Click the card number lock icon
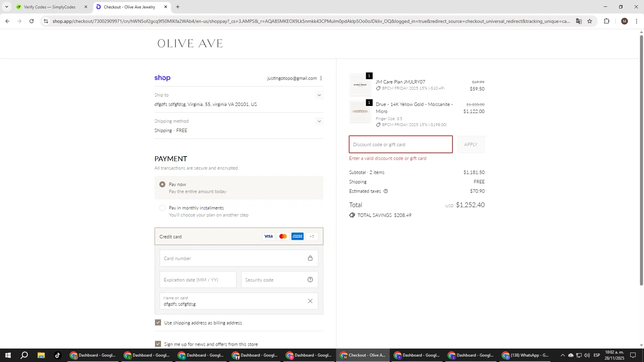Screen dimensions: 644x362 310,258
